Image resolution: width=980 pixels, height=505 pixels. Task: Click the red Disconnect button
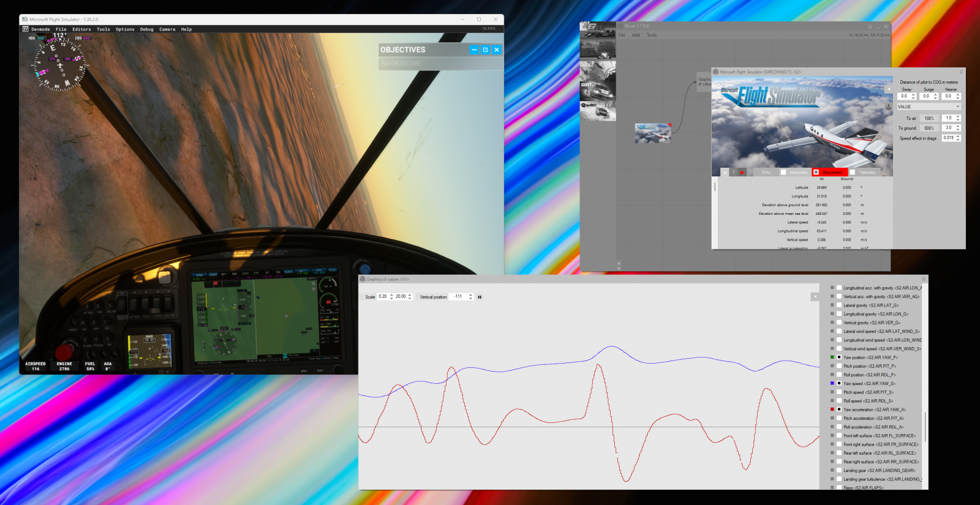(832, 173)
